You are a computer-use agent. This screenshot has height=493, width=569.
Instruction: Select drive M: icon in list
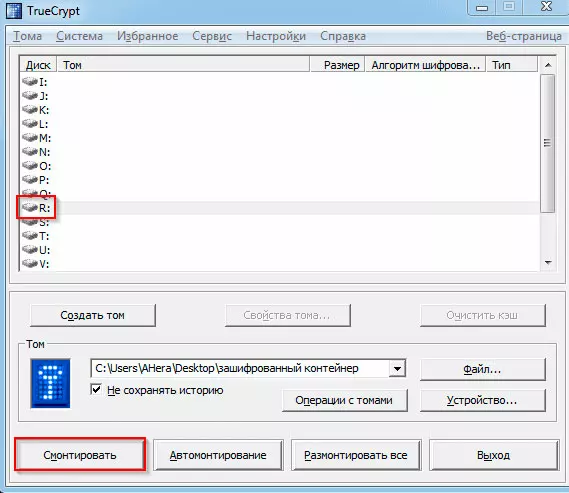click(30, 137)
